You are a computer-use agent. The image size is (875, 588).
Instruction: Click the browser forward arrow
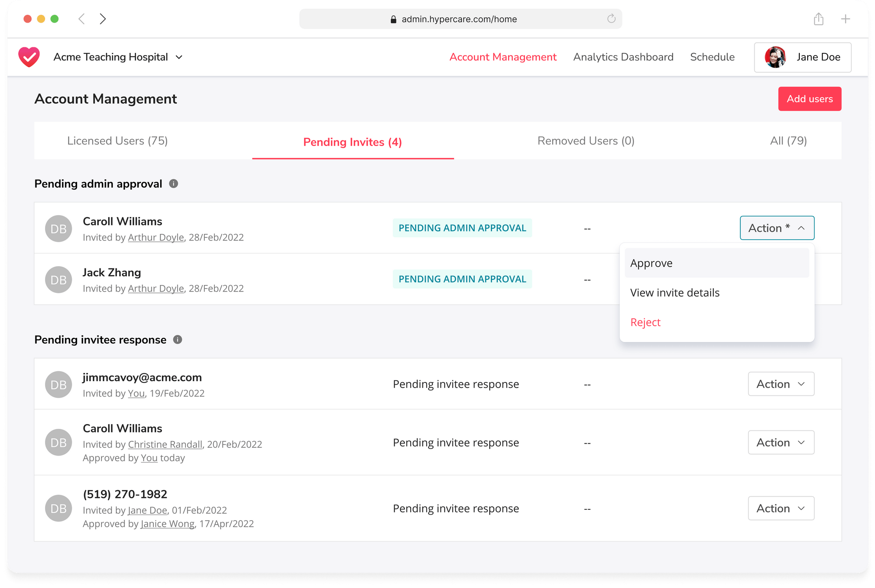coord(103,19)
